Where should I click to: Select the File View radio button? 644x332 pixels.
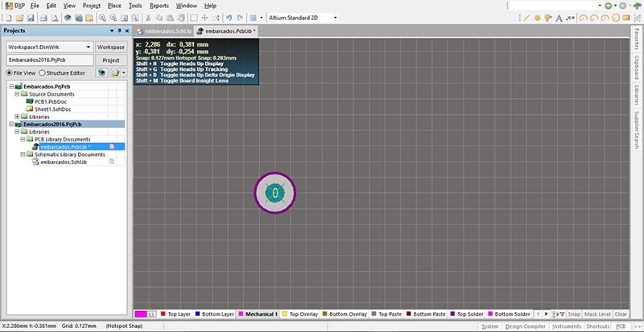[x=10, y=72]
